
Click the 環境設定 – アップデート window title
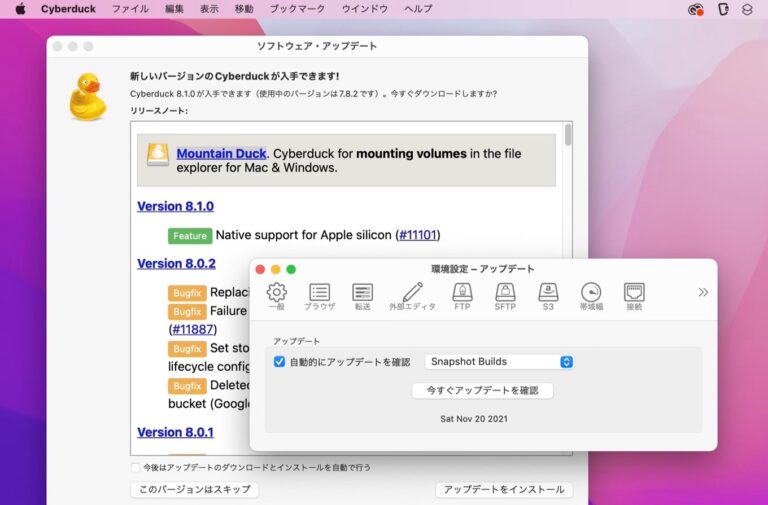482,269
